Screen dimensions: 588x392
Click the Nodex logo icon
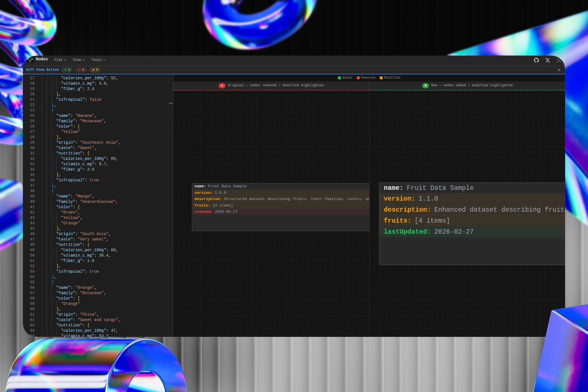[x=30, y=59]
